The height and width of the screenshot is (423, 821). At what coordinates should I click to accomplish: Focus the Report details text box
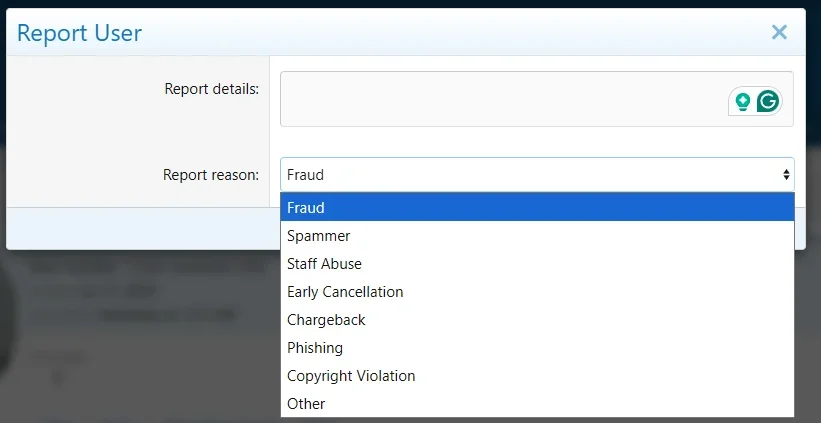[500, 98]
